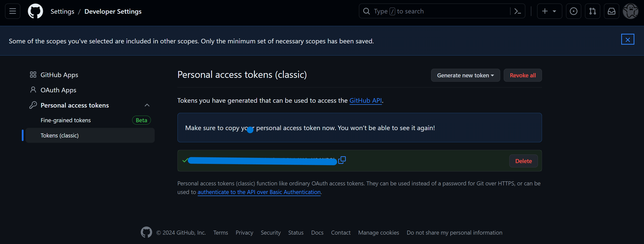The image size is (644, 244).
Task: Open the create new plus dropdown
Action: [549, 11]
